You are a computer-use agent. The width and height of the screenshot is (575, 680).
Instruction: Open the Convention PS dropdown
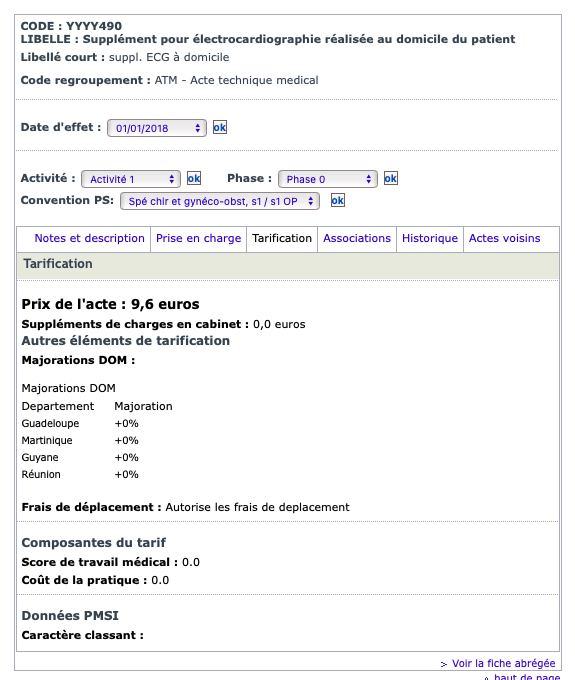point(220,201)
